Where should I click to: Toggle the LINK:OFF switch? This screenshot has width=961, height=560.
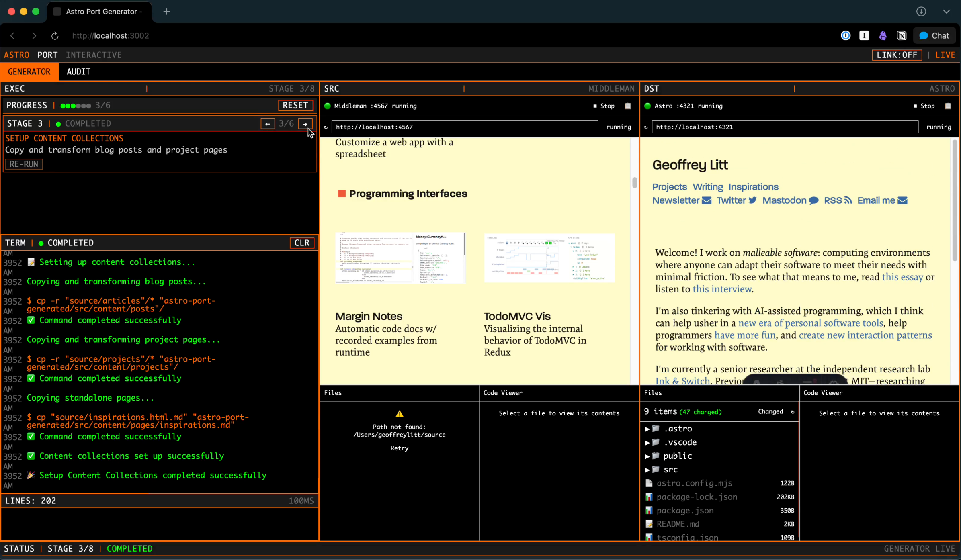[897, 55]
